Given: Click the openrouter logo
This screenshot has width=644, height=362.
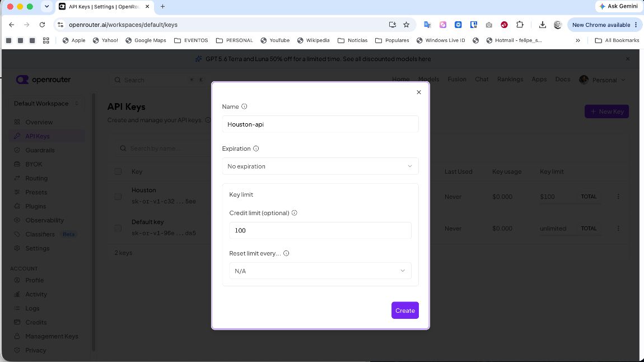Looking at the screenshot, I should [x=43, y=80].
